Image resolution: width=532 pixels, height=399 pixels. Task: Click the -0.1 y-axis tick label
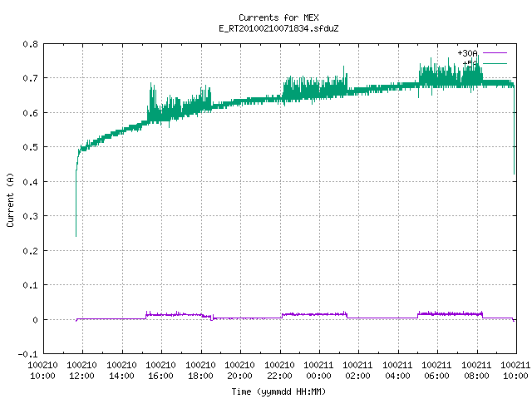[x=27, y=354]
